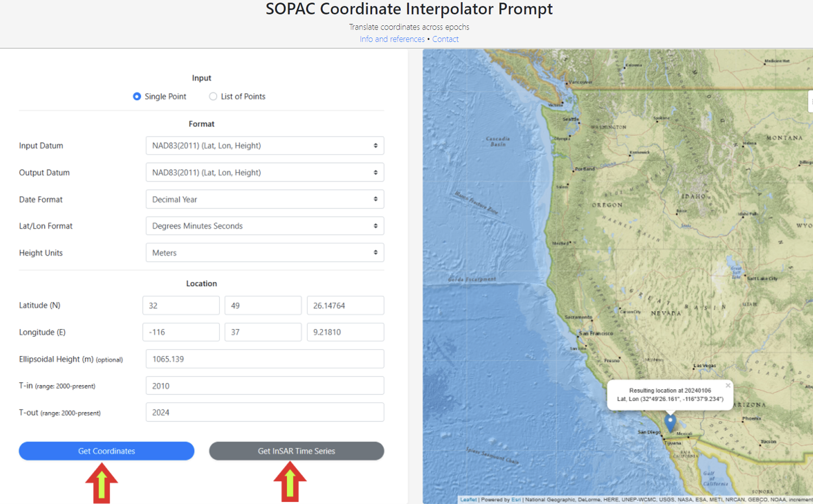
Task: Click the Latitude degrees field
Action: 181,306
